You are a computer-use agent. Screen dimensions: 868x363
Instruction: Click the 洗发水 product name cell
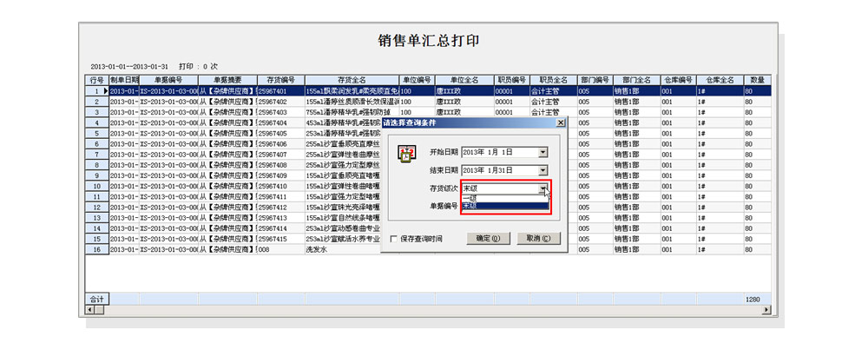point(343,249)
